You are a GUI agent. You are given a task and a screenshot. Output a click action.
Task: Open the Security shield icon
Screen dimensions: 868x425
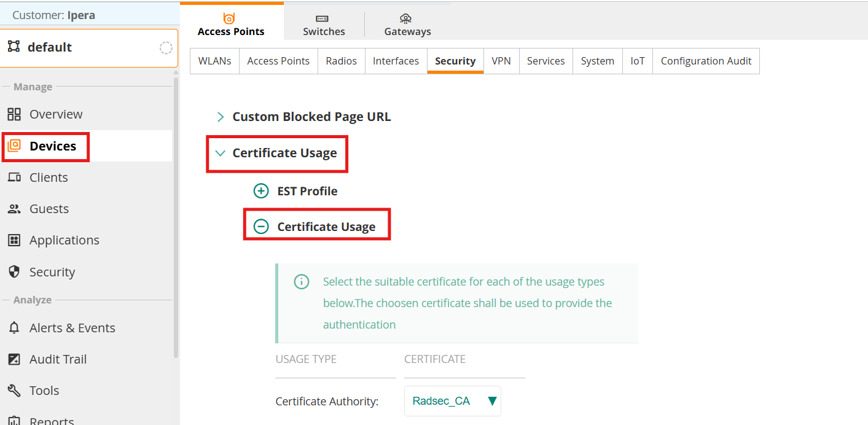point(14,271)
